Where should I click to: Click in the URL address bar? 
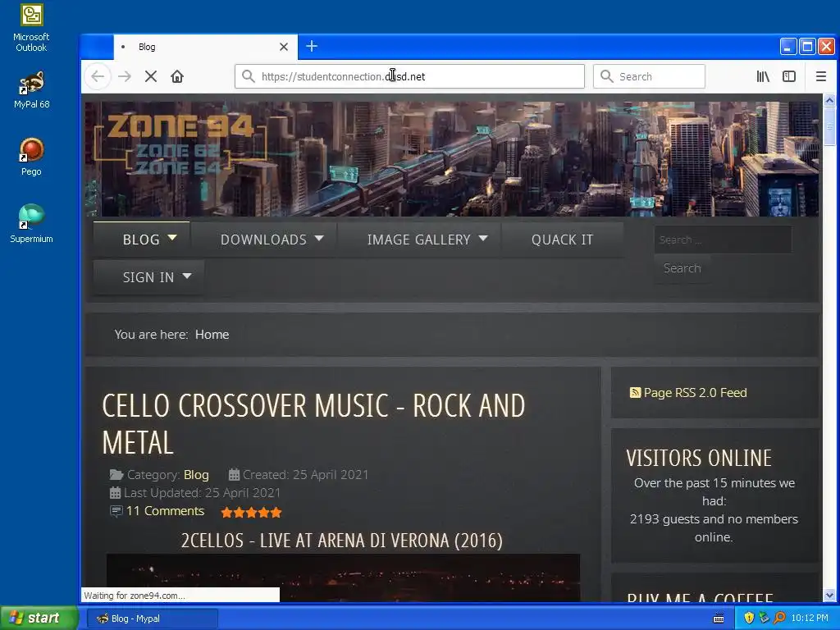coord(409,76)
